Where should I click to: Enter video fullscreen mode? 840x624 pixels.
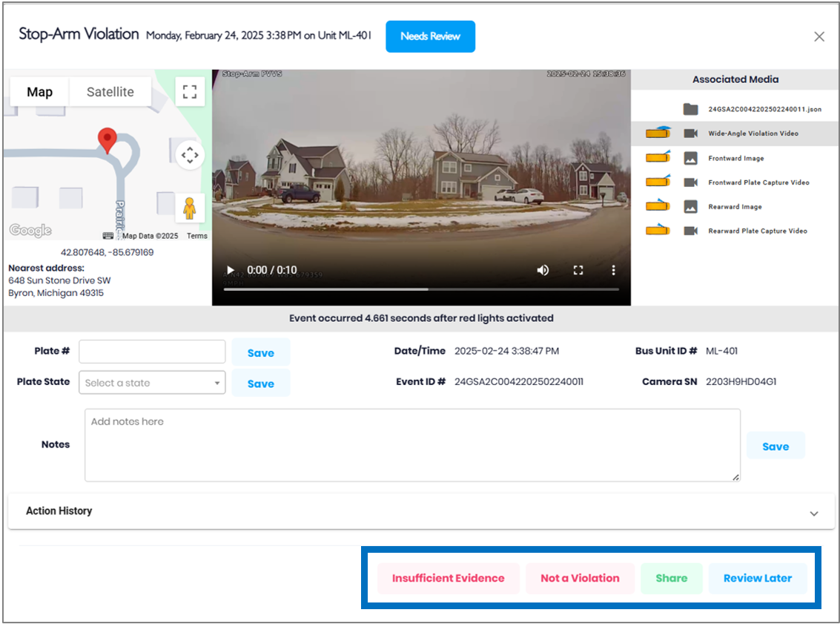point(578,270)
